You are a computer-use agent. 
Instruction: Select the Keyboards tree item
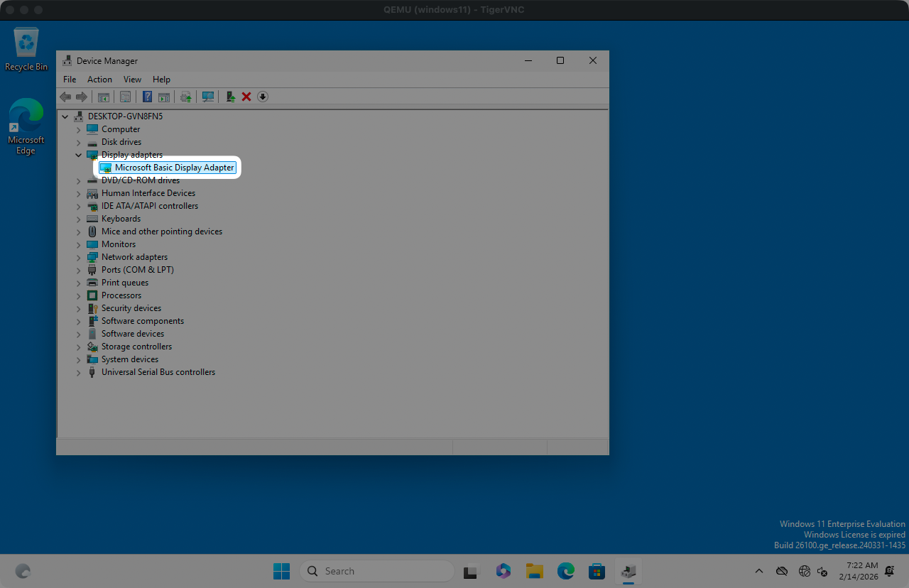click(x=121, y=219)
